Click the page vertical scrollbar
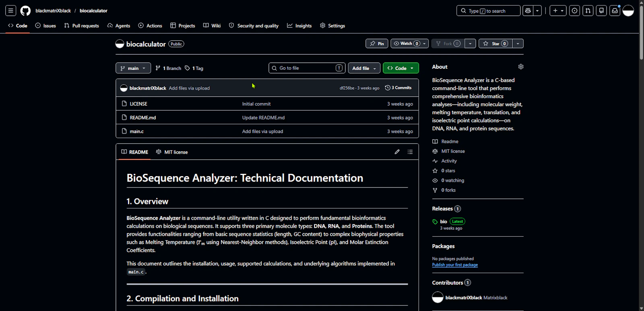The width and height of the screenshot is (644, 311). click(642, 32)
